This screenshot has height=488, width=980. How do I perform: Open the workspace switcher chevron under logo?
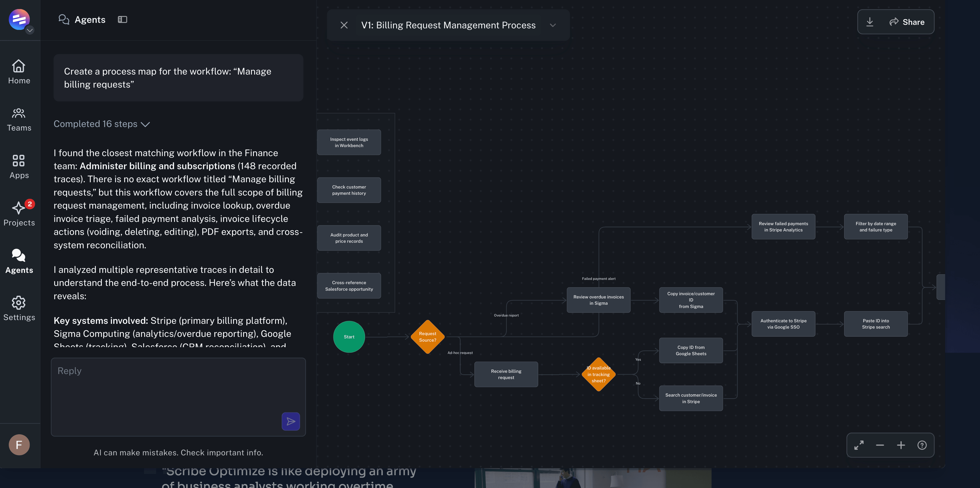(30, 30)
